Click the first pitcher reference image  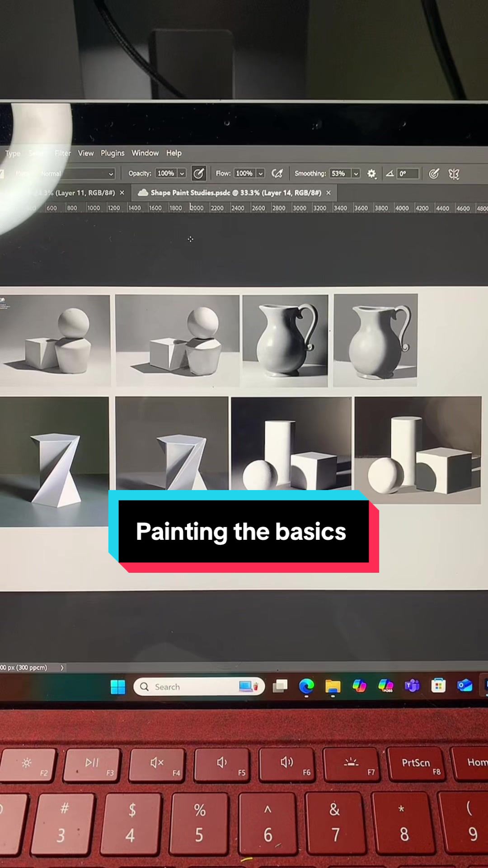tap(285, 341)
